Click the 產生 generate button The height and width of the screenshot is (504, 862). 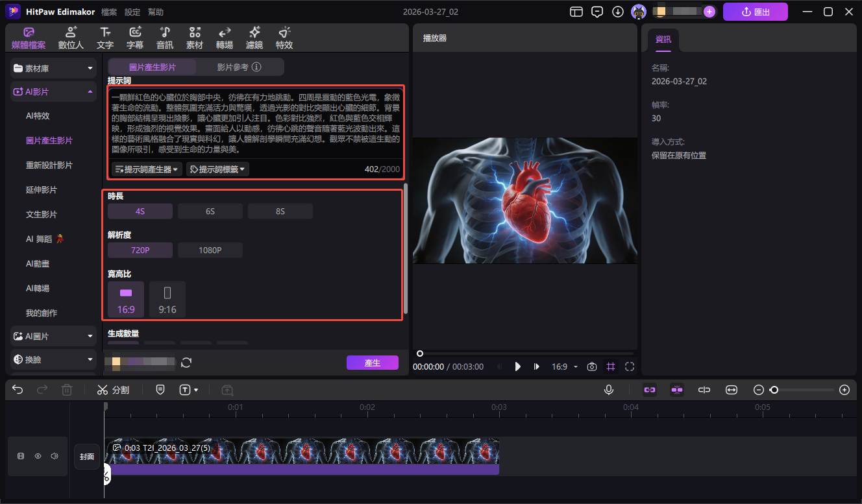(x=373, y=363)
